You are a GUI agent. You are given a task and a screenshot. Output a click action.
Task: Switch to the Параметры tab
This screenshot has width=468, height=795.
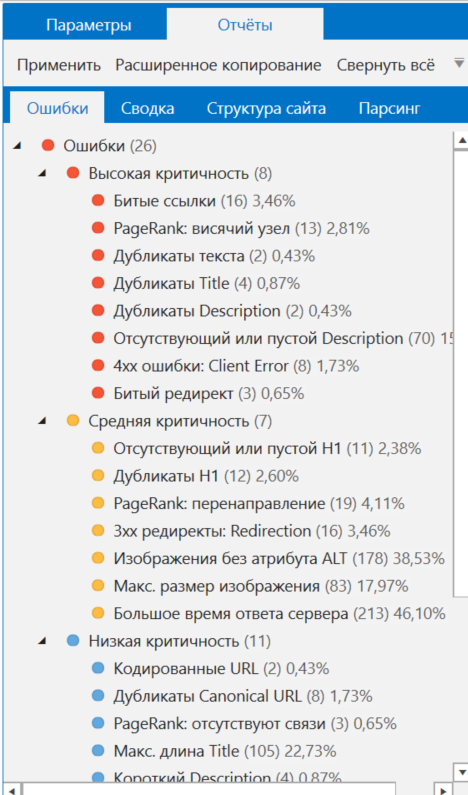click(89, 25)
